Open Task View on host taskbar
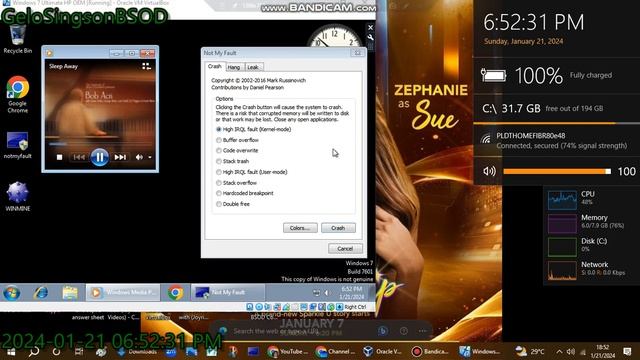The height and width of the screenshot is (360, 640). 79,351
